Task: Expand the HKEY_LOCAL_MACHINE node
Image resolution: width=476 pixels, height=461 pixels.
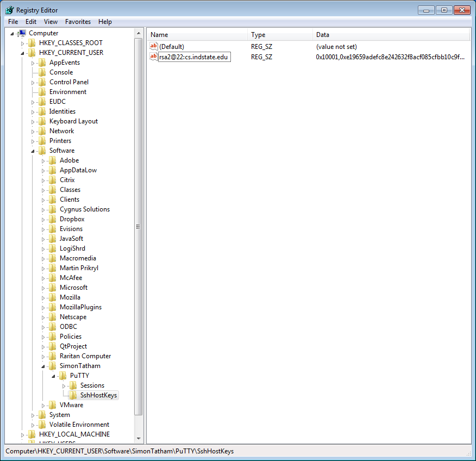Action: (22, 435)
